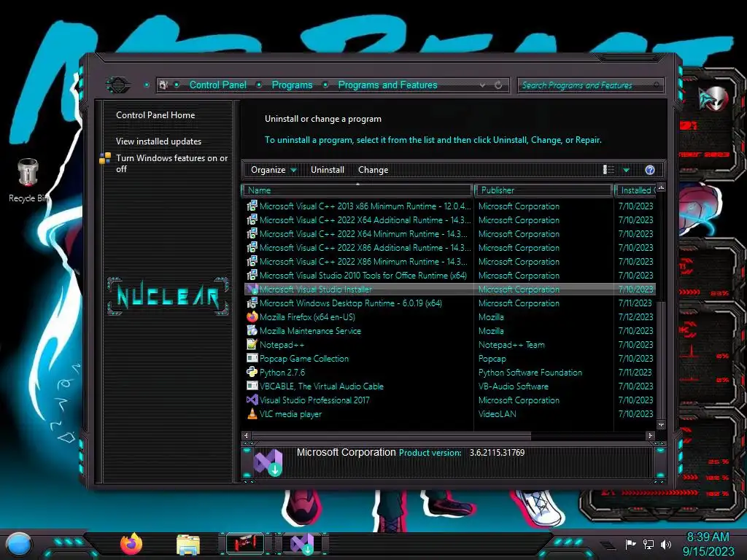Click the help question mark icon
This screenshot has height=560, width=747.
(650, 170)
